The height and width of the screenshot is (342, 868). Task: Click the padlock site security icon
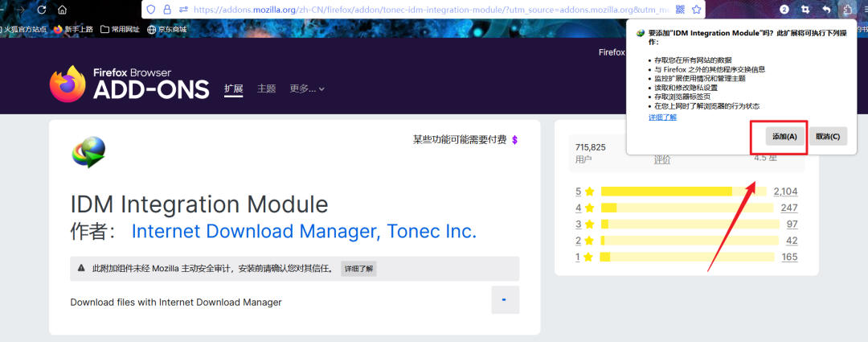click(167, 10)
